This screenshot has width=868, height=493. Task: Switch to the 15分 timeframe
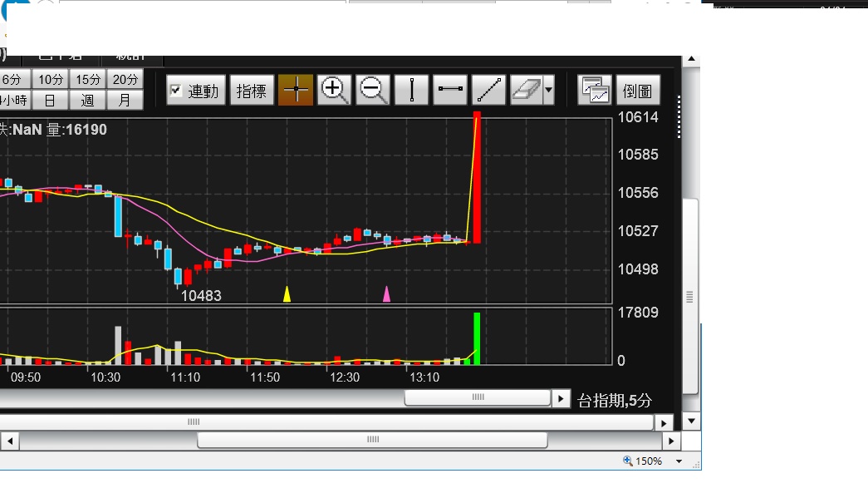click(88, 79)
